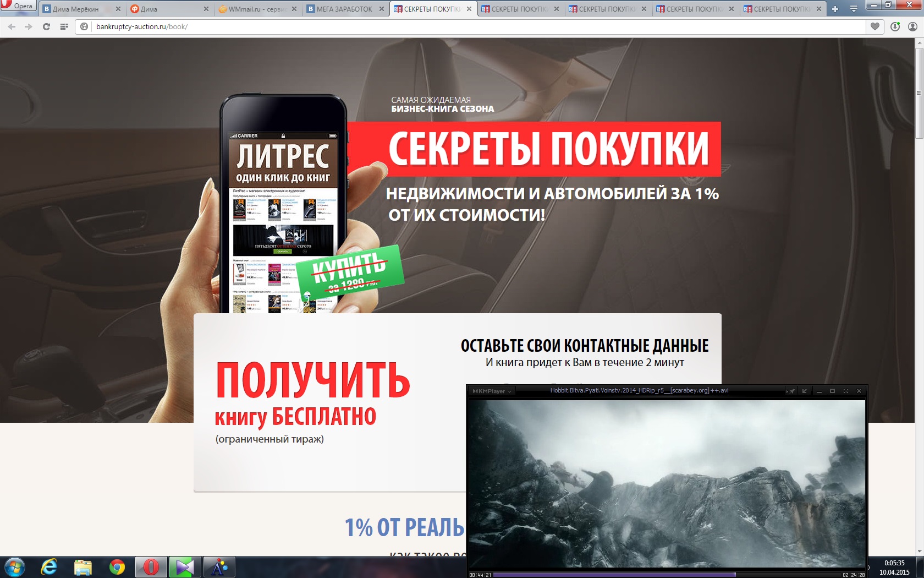Click the Hobbit video file title
Screen dimensions: 924x578
coord(639,391)
